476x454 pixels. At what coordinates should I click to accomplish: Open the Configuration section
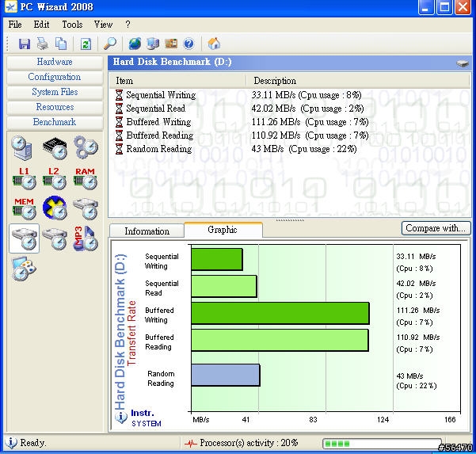[55, 77]
